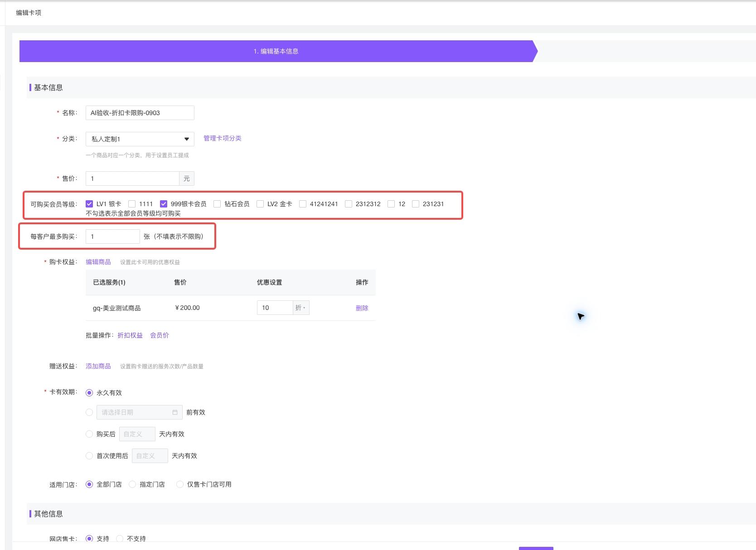Focus the 售价 price input field
The height and width of the screenshot is (550, 756).
(x=132, y=179)
